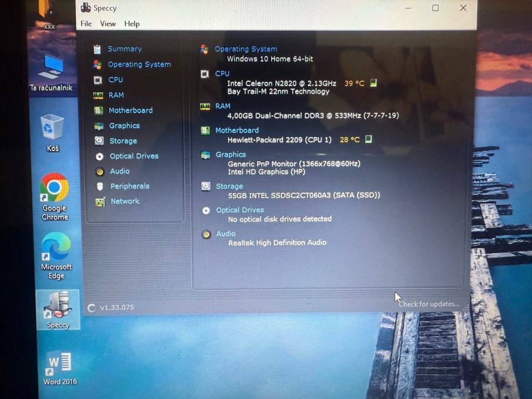532x399 pixels.
Task: Click Realtek High Definition Audio text
Action: coord(277,242)
